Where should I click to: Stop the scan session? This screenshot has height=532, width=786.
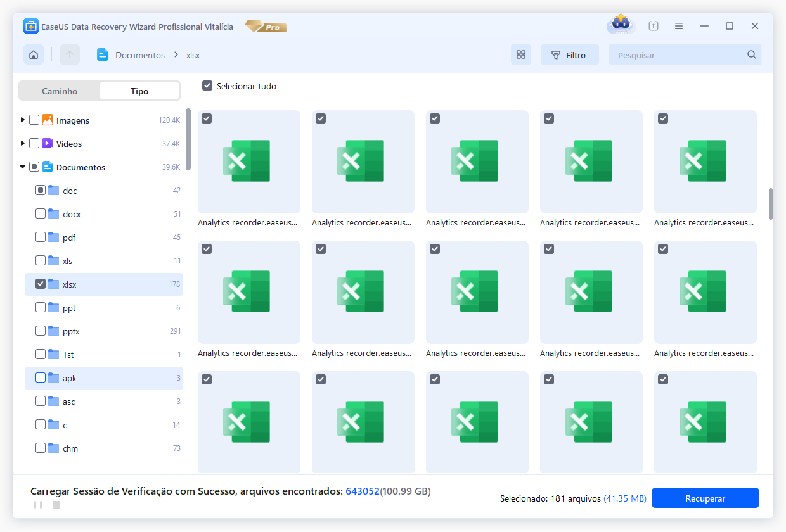[56, 505]
